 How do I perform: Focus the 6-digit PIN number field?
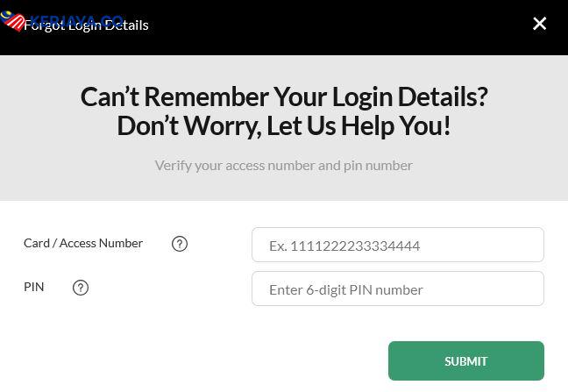coord(398,289)
